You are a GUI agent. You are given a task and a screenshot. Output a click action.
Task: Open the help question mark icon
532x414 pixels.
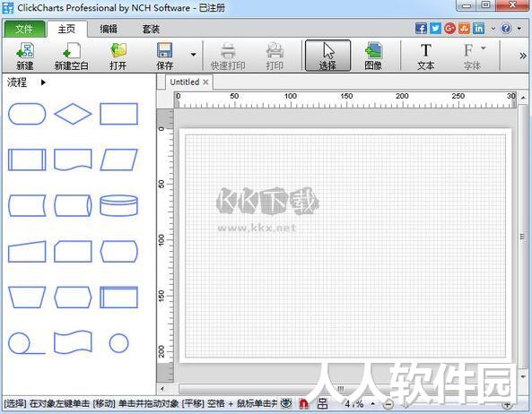(506, 28)
